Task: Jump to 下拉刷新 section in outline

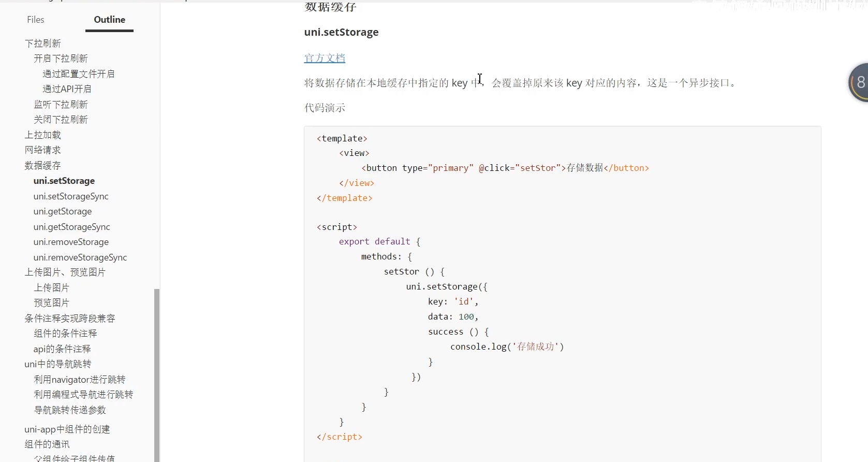Action: click(x=43, y=44)
